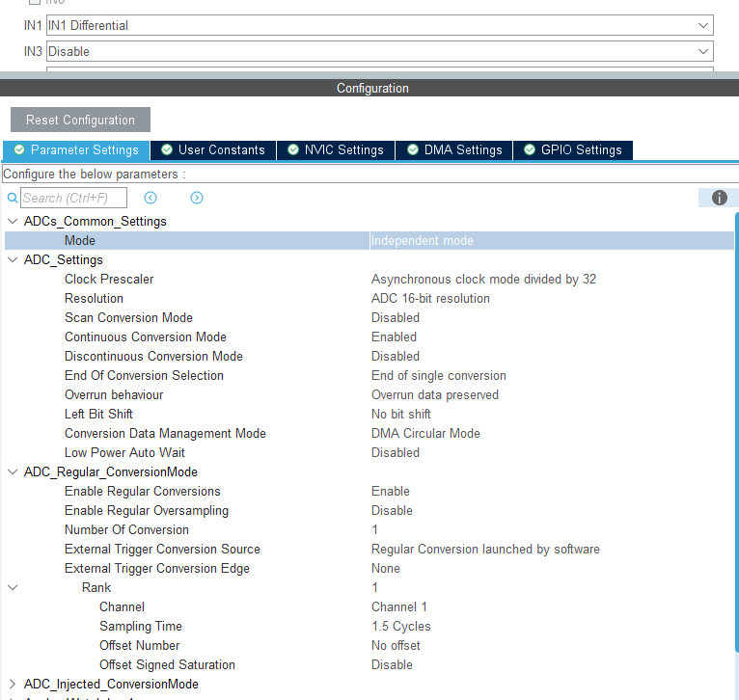The height and width of the screenshot is (700, 739).
Task: Select Overrun data preserved value
Action: point(435,395)
